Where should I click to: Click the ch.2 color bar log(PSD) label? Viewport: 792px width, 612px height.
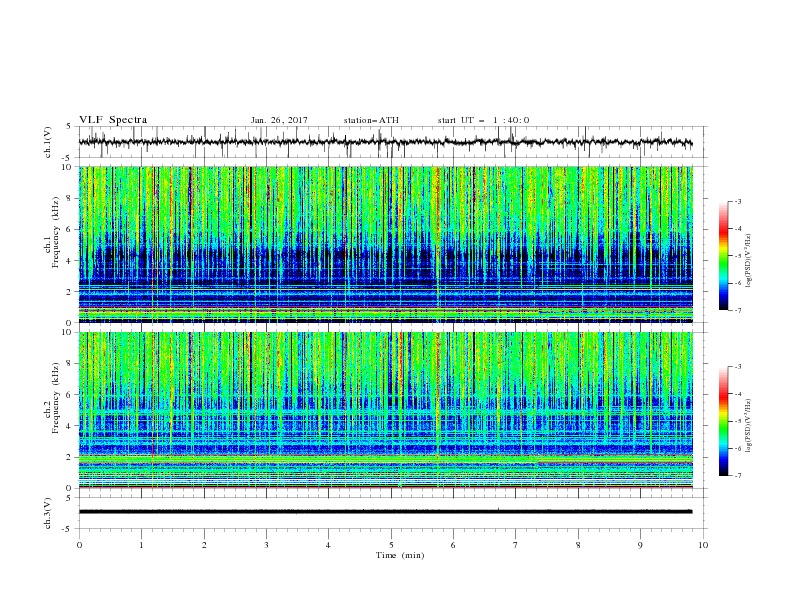[x=749, y=426]
